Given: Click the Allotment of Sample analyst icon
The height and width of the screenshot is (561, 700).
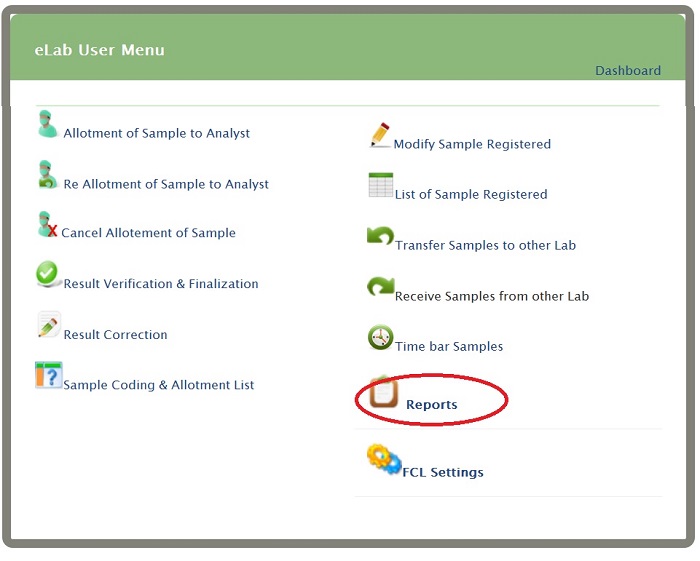Looking at the screenshot, I should pos(48,124).
